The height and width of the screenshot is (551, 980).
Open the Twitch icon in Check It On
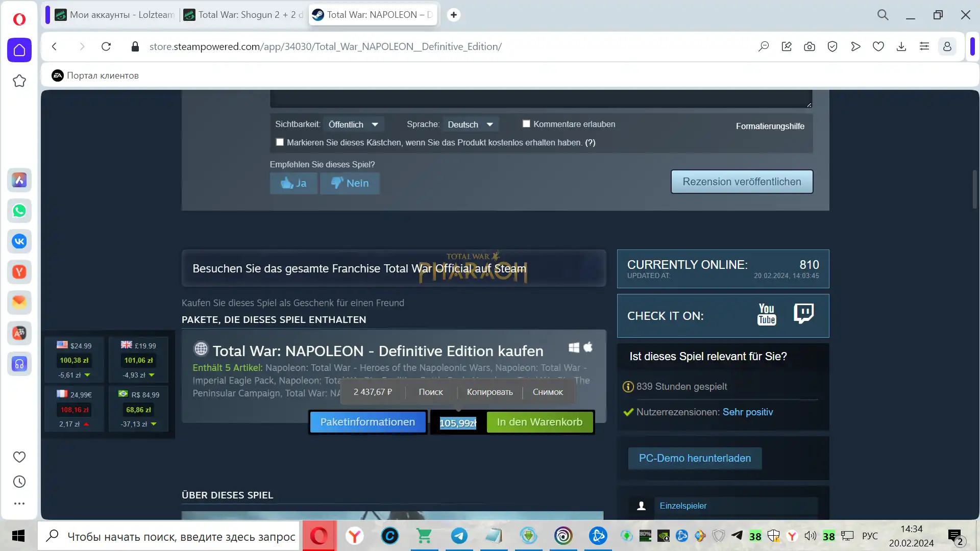coord(803,313)
